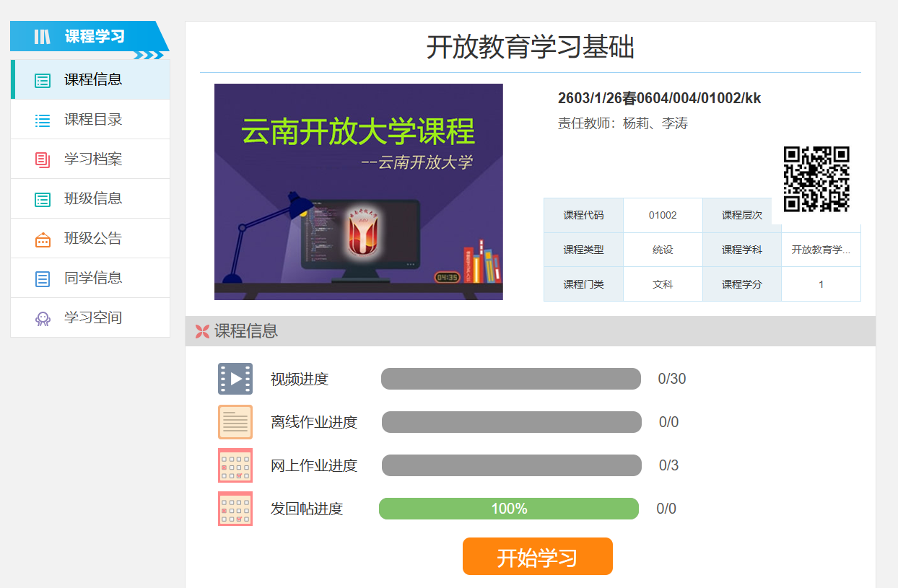Screen dimensions: 898x588
Task: Select 同学信息 sidebar item
Action: tap(90, 278)
